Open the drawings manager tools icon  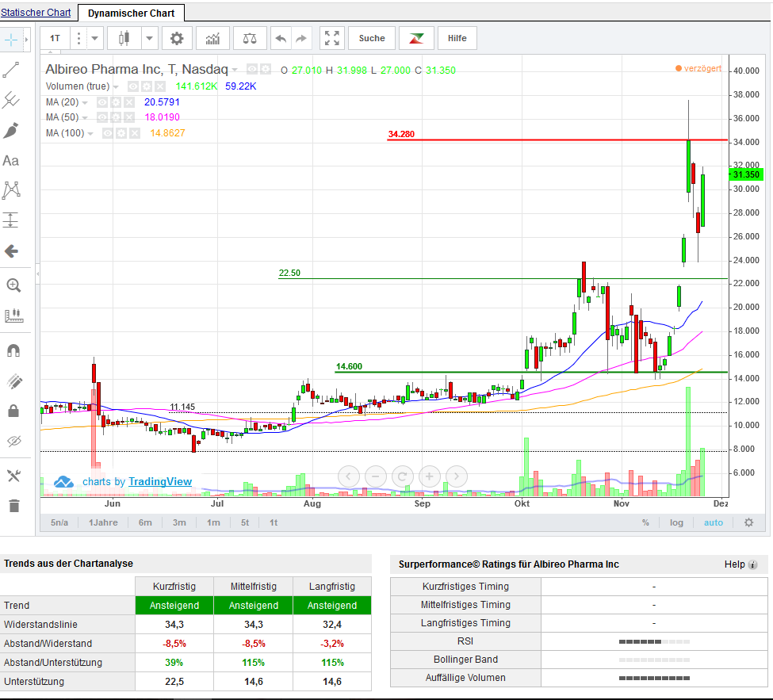[x=13, y=476]
